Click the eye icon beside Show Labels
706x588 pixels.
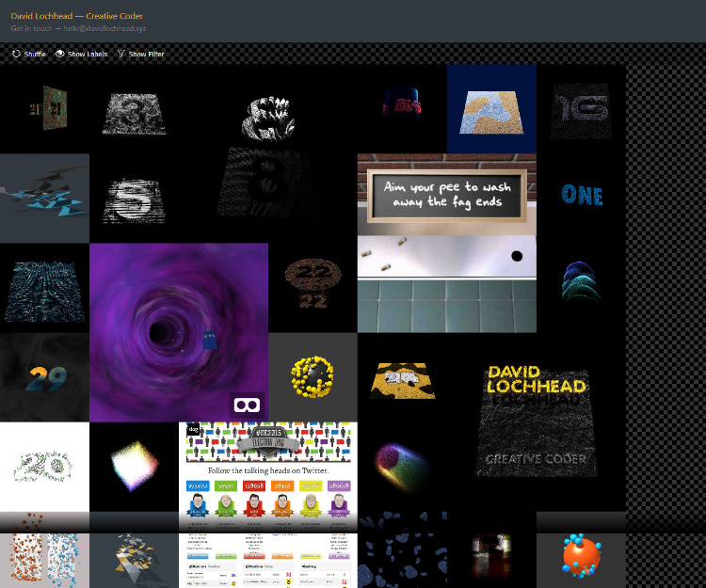coord(60,55)
